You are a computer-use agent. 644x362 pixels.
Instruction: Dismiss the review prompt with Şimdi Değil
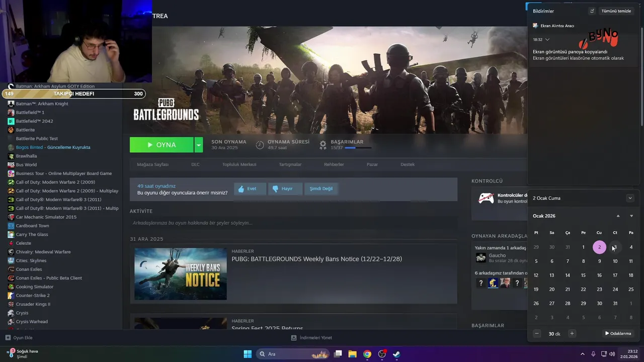321,189
